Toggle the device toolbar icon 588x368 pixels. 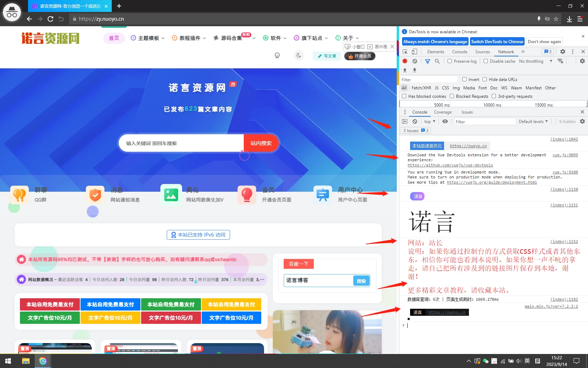click(414, 52)
